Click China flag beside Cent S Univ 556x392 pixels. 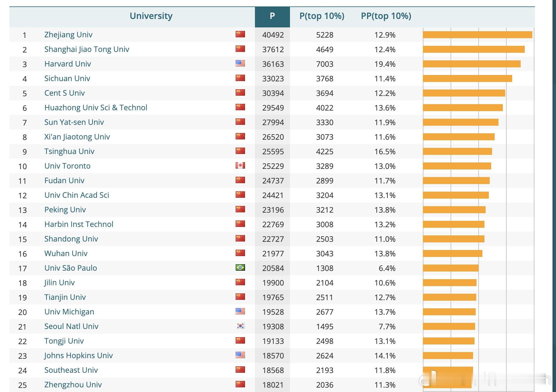click(240, 93)
